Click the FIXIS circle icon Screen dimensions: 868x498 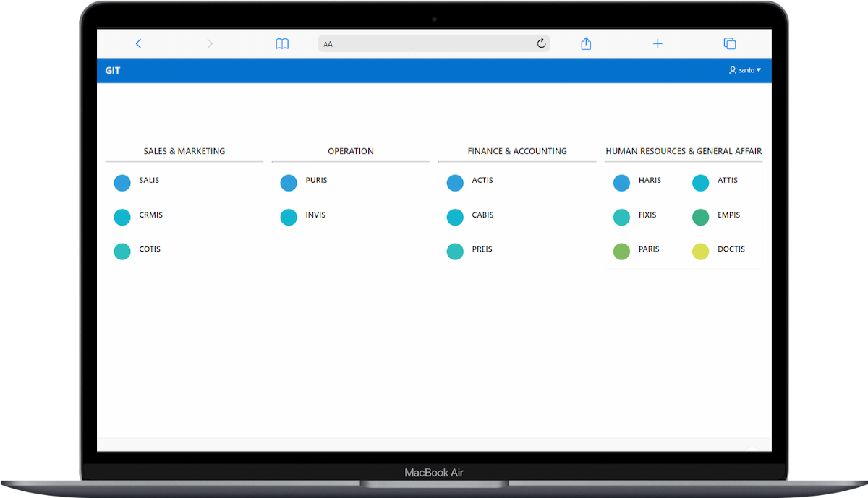coord(621,217)
